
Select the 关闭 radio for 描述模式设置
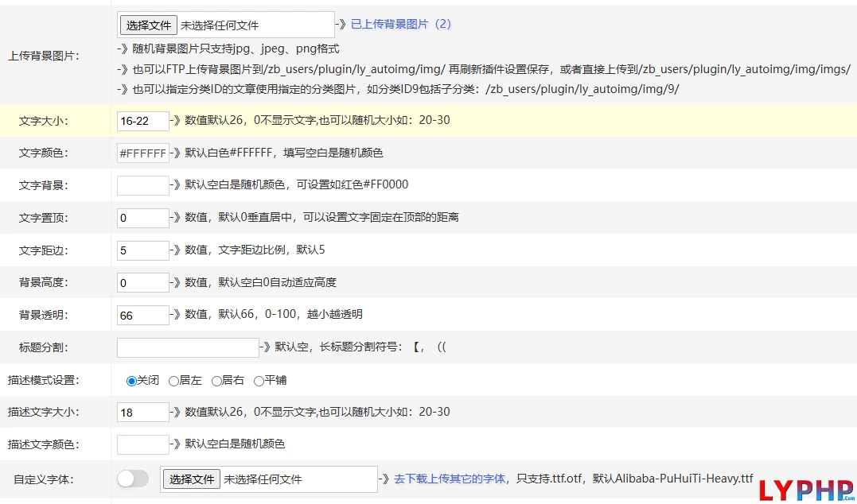[131, 381]
